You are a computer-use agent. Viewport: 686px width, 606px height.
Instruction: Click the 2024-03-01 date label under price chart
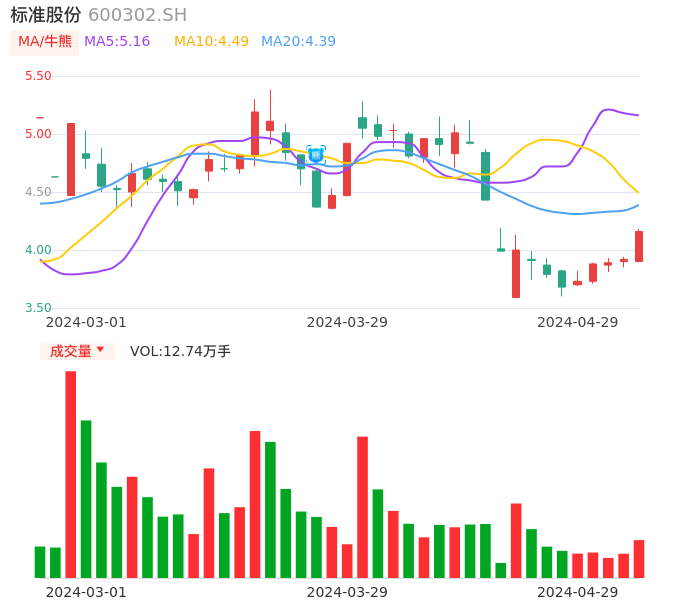click(x=86, y=322)
